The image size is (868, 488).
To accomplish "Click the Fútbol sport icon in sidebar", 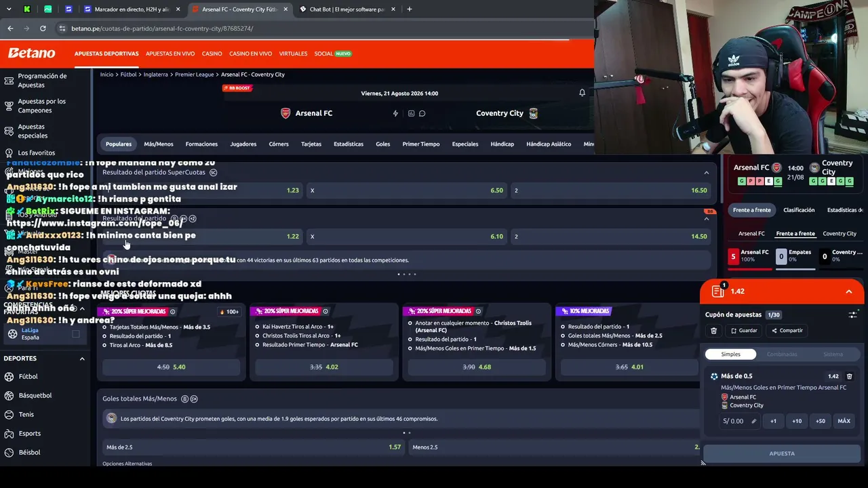I will [9, 376].
